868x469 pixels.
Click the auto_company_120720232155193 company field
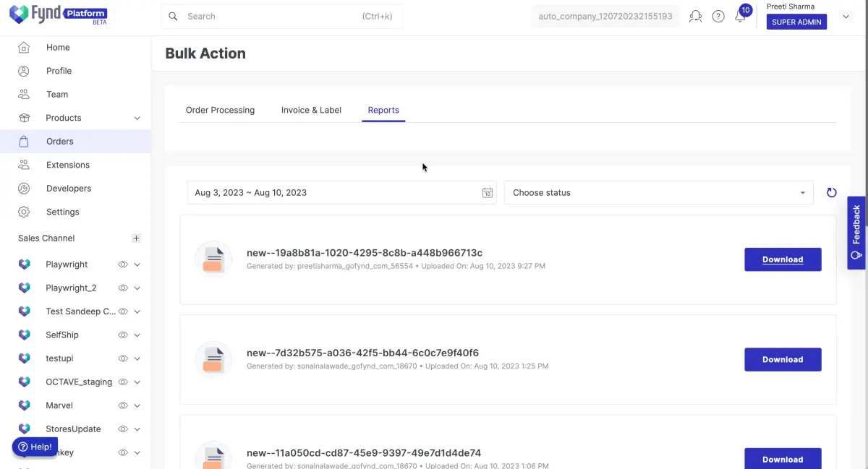tap(605, 16)
